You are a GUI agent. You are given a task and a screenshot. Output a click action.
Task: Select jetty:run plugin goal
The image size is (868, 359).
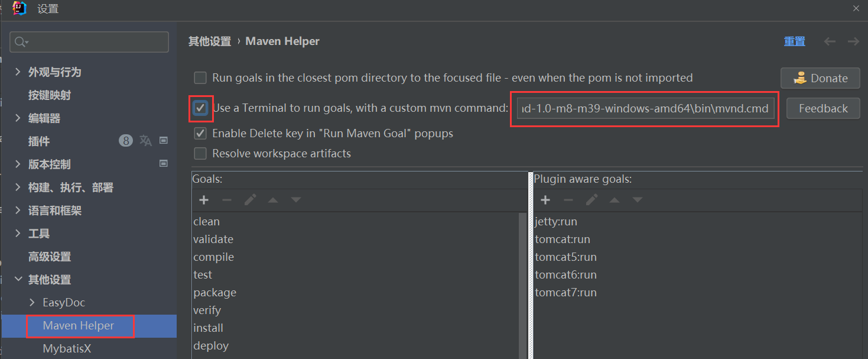[x=556, y=222]
